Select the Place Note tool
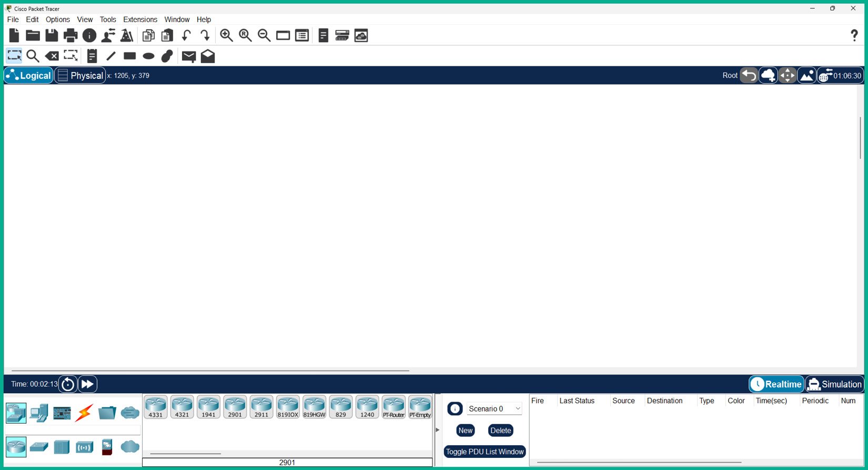 tap(92, 56)
